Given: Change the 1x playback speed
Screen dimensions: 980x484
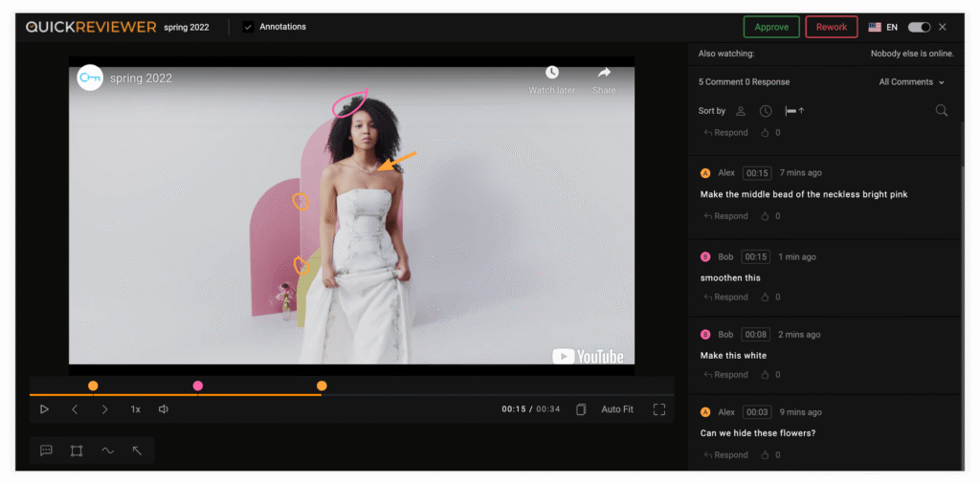Looking at the screenshot, I should 136,409.
